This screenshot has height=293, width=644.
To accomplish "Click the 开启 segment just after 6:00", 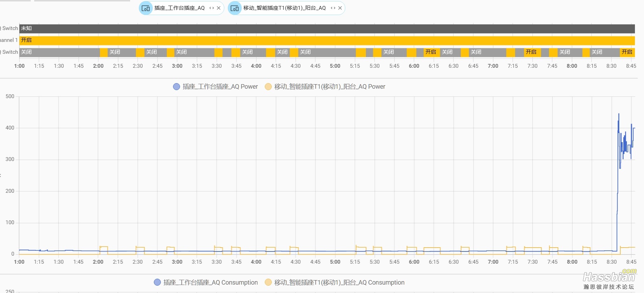I will (432, 52).
